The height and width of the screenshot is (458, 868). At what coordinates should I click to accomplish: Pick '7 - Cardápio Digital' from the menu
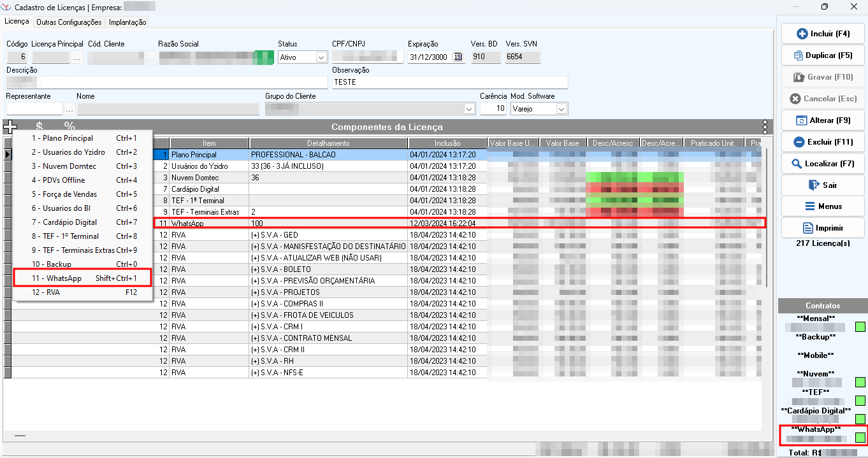click(x=83, y=222)
